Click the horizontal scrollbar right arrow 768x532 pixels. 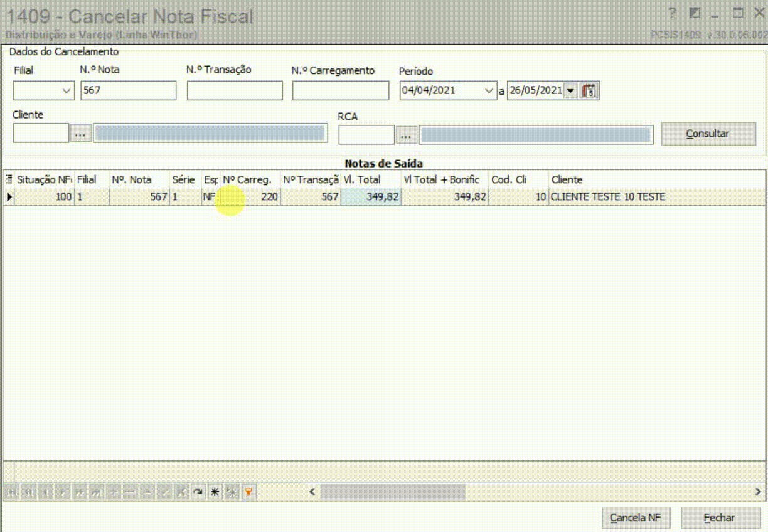tap(758, 492)
